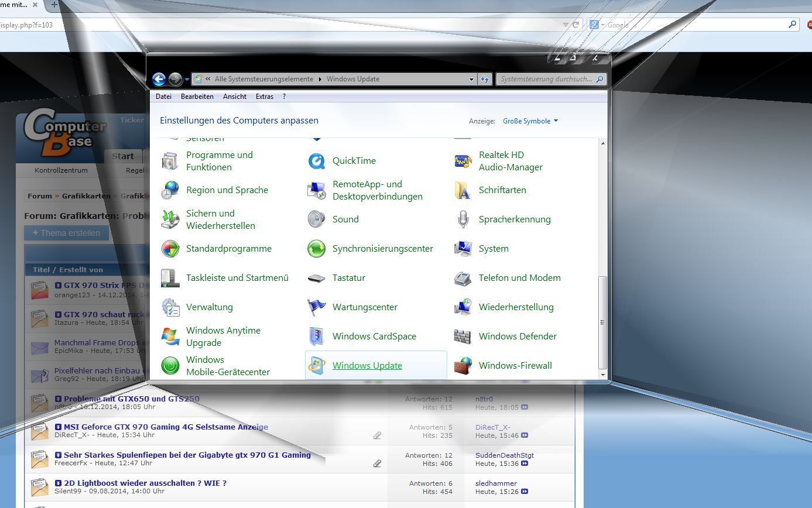The image size is (812, 508).
Task: Open Wartungscenter flag icon
Action: (x=317, y=307)
